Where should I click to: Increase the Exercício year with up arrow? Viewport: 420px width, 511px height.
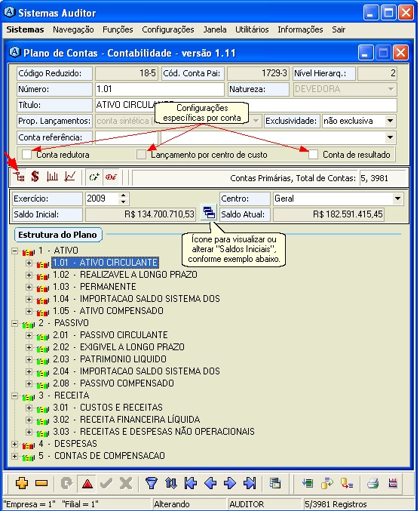(x=123, y=195)
